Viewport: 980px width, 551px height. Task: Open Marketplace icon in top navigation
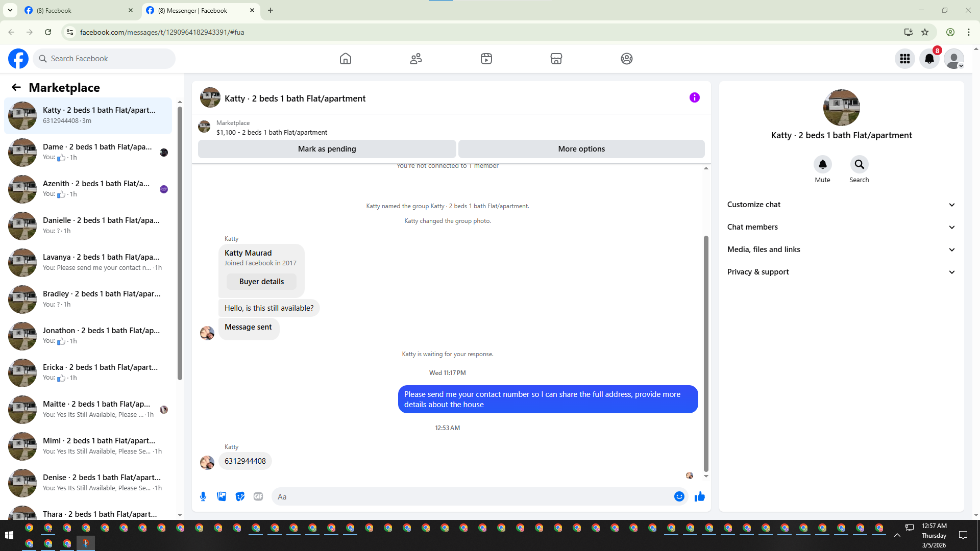point(556,59)
